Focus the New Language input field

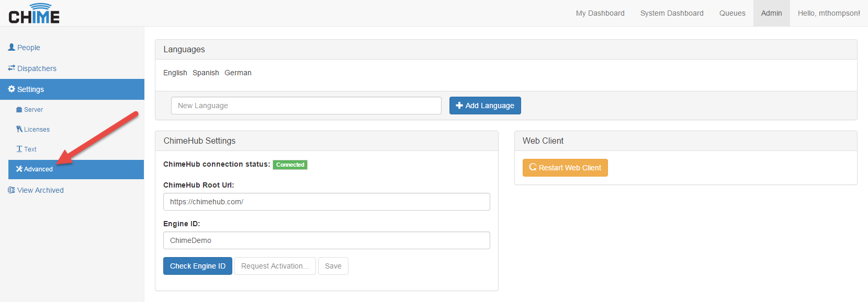306,106
